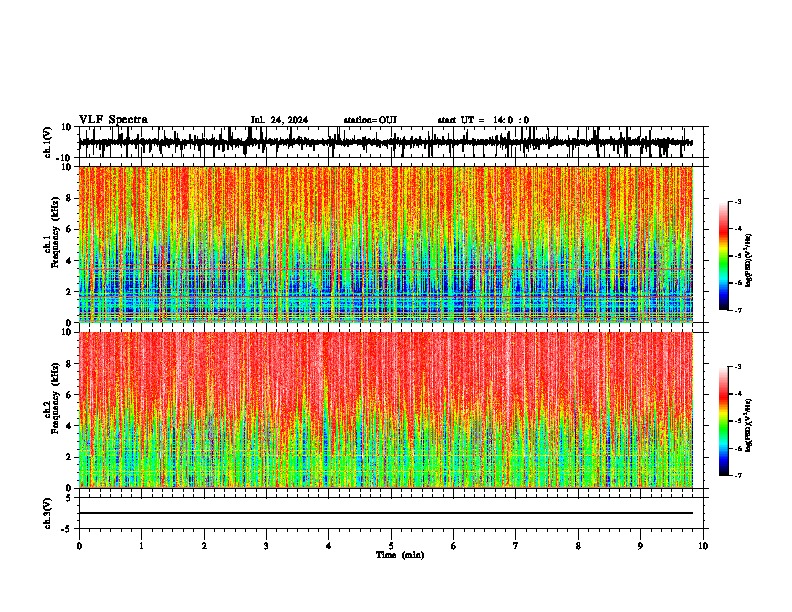
Task: Click the ch.2 spectrogram plot
Action: 386,410
